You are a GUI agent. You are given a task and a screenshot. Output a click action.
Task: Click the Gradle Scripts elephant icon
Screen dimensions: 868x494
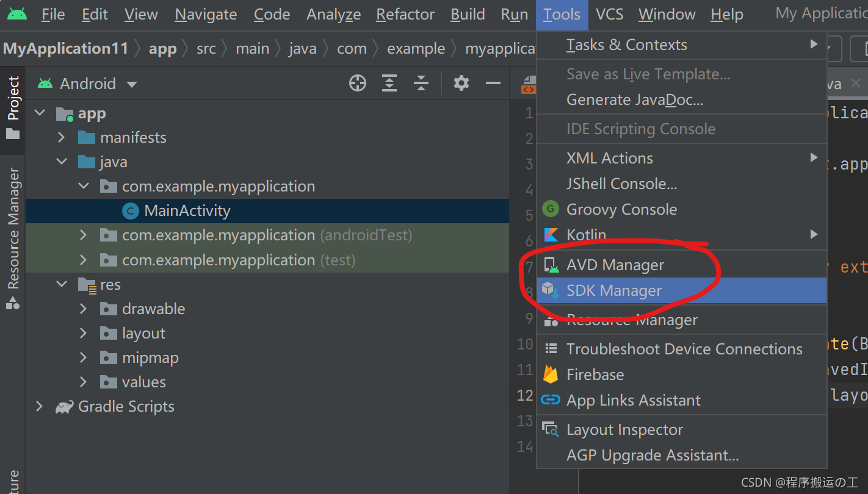pyautogui.click(x=64, y=407)
